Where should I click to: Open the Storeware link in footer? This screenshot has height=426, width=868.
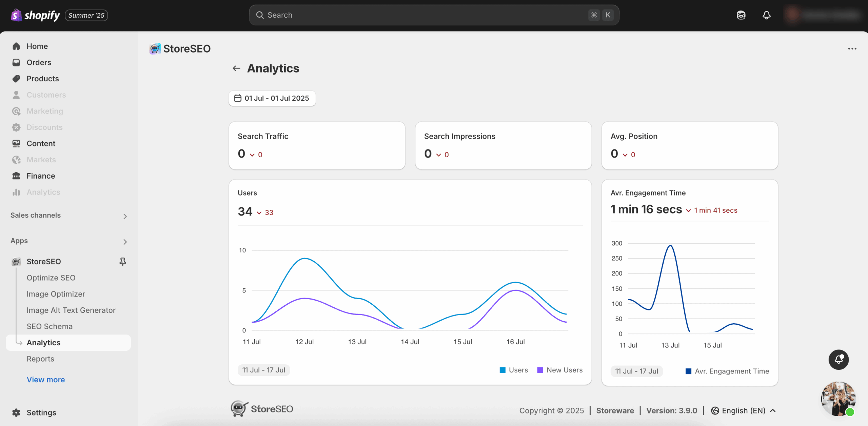(615, 411)
